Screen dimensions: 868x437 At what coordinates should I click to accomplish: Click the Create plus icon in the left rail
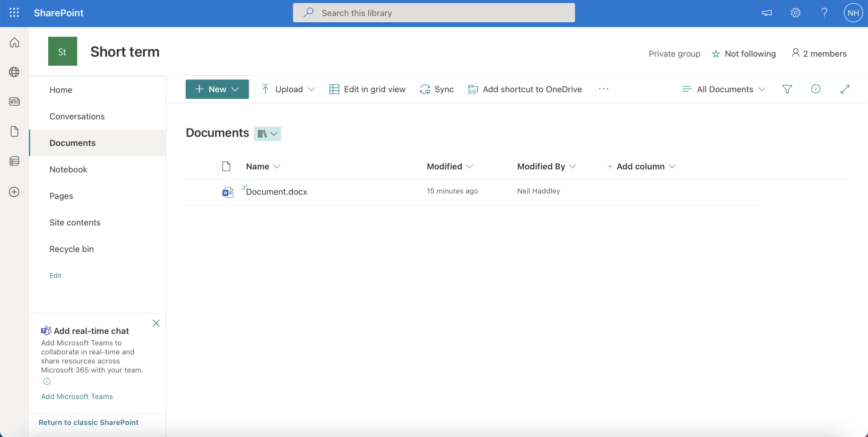coord(14,192)
